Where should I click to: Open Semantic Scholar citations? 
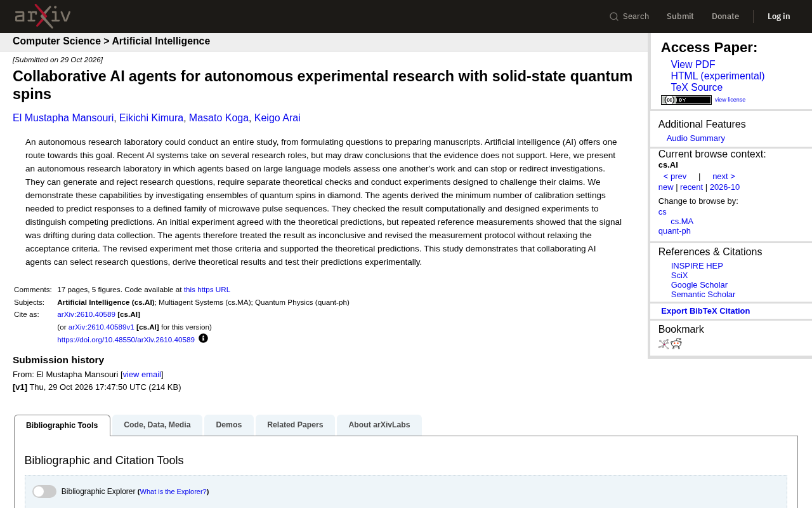pyautogui.click(x=703, y=295)
